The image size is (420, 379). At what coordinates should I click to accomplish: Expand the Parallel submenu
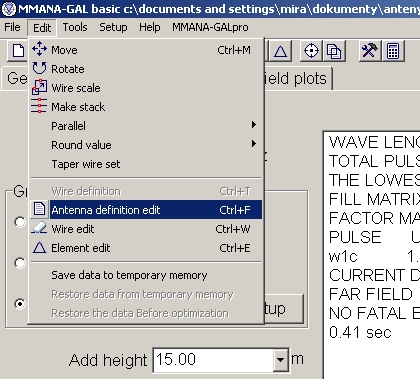pyautogui.click(x=146, y=126)
